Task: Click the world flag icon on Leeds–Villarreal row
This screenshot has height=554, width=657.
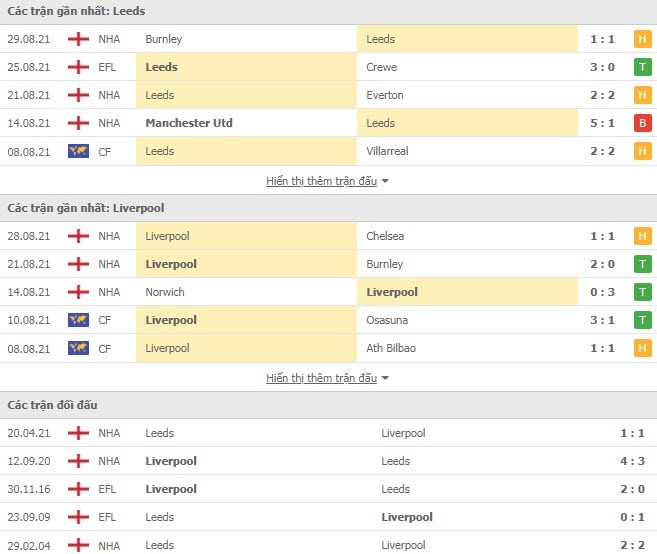Action: pyautogui.click(x=78, y=151)
